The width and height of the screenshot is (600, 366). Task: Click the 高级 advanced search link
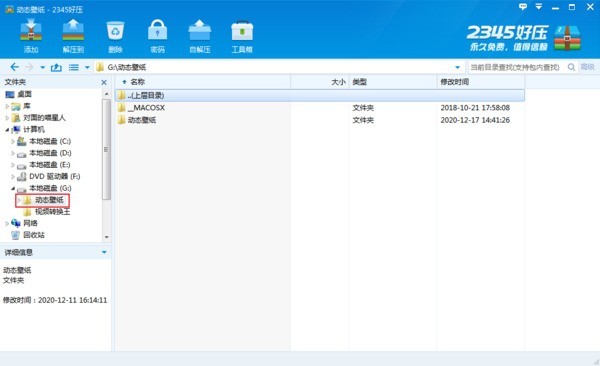[x=587, y=67]
